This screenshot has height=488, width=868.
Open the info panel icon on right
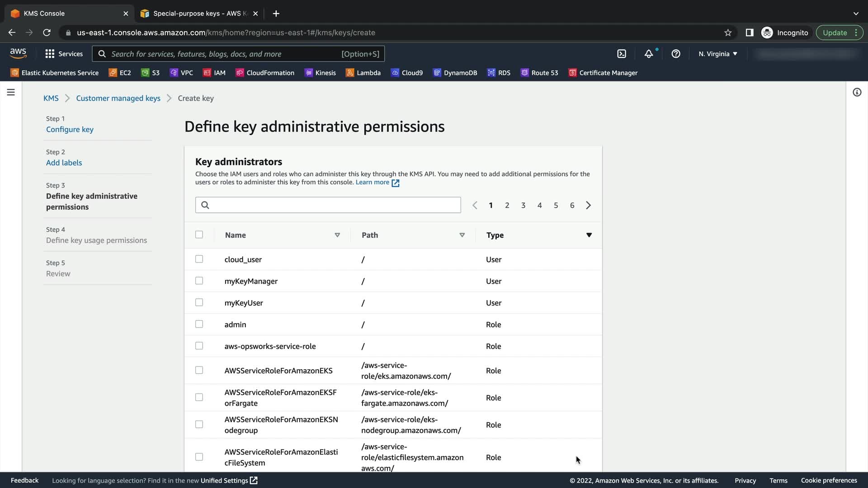click(x=857, y=92)
